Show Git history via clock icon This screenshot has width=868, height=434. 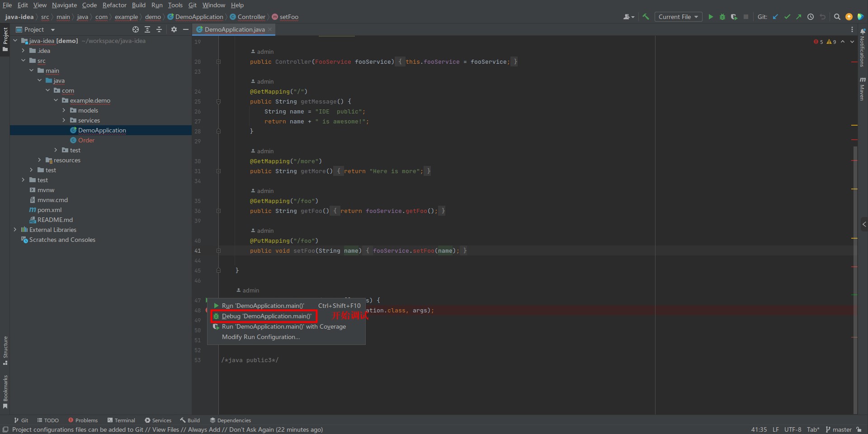point(811,17)
